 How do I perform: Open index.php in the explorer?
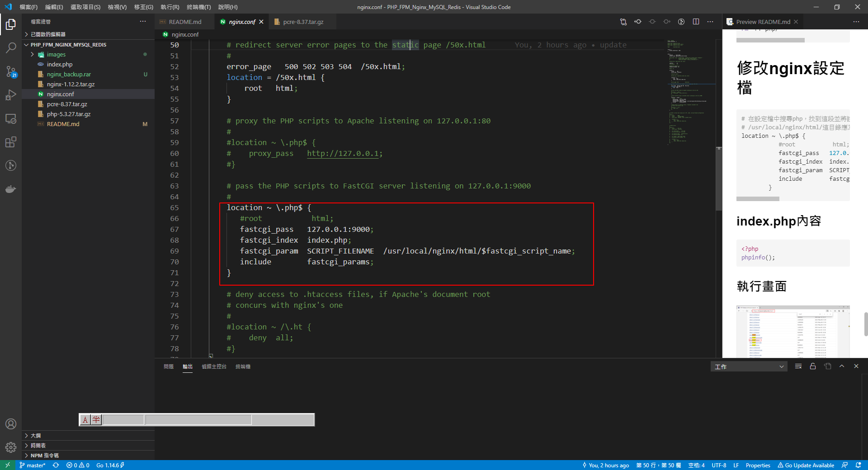tap(88, 65)
